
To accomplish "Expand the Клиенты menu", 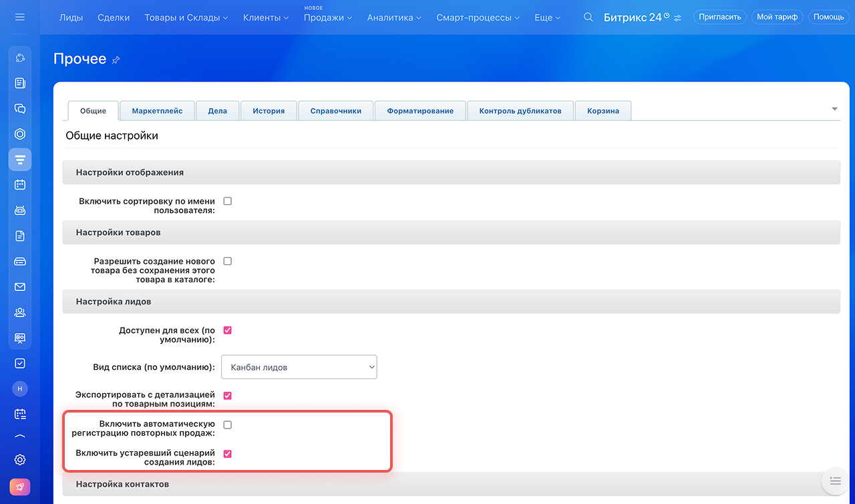I will [x=266, y=17].
